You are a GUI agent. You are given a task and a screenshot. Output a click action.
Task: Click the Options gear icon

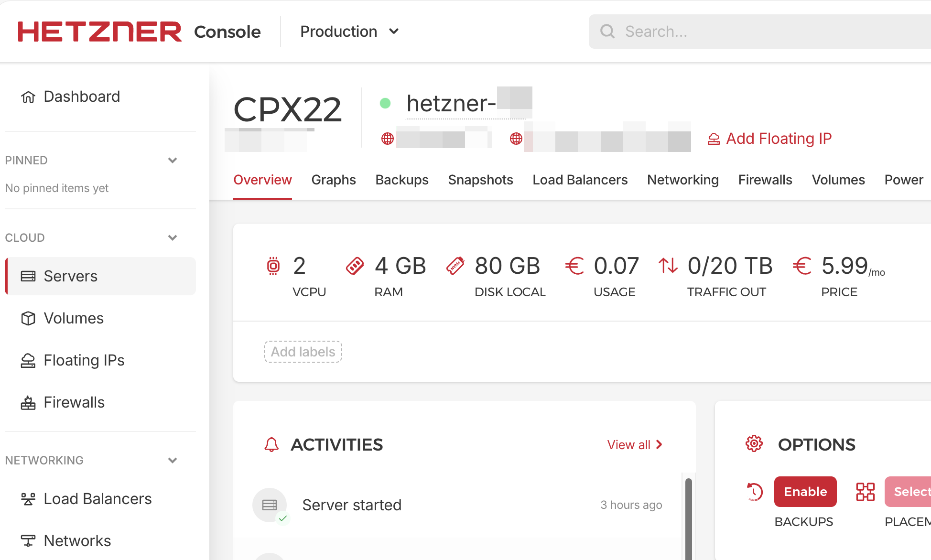754,444
